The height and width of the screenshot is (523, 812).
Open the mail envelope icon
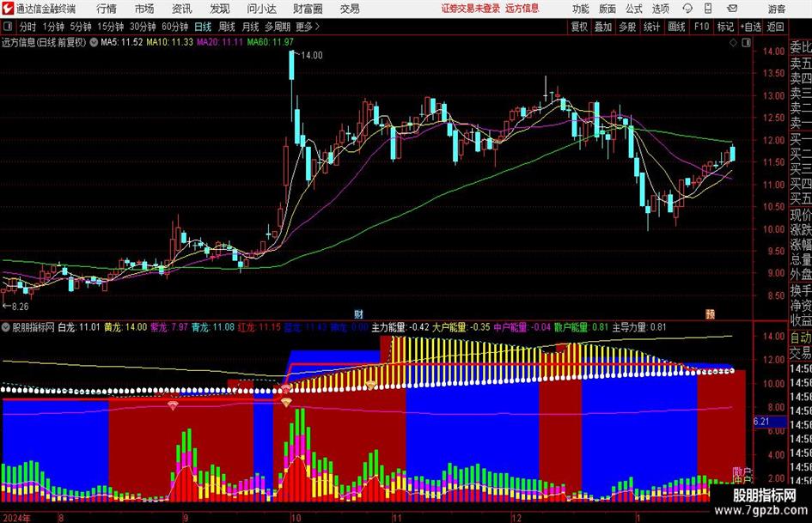[732, 9]
